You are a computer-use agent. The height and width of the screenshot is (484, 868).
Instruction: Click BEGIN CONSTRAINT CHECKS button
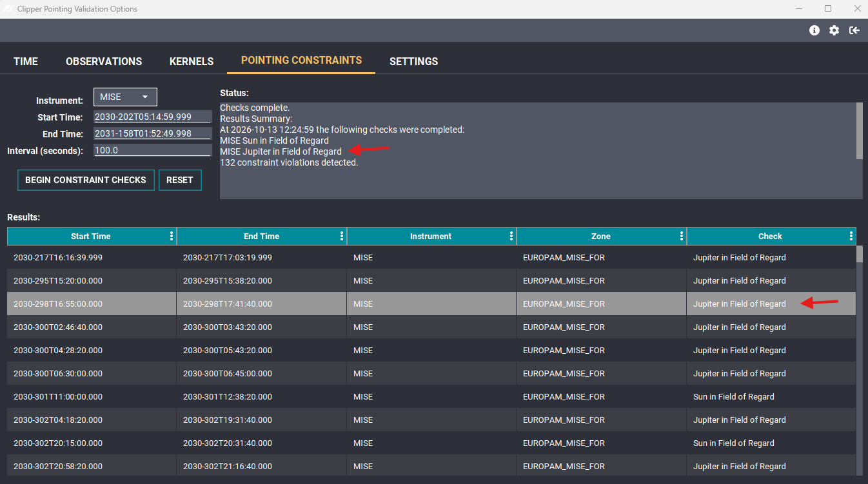(86, 180)
